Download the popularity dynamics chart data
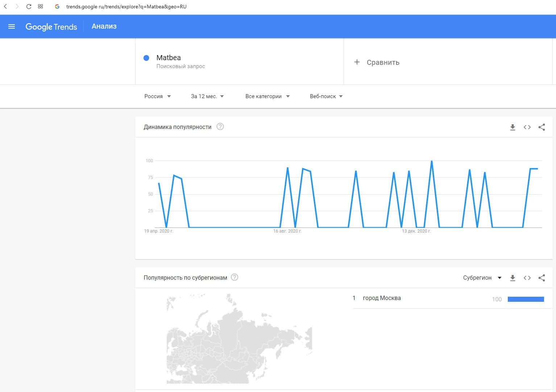The image size is (556, 392). tap(513, 127)
